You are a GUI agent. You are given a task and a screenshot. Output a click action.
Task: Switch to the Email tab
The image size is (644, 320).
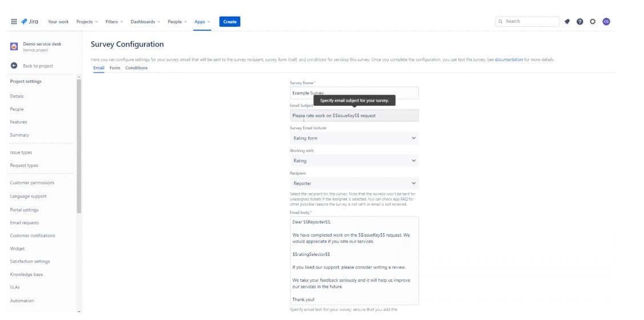click(x=99, y=68)
